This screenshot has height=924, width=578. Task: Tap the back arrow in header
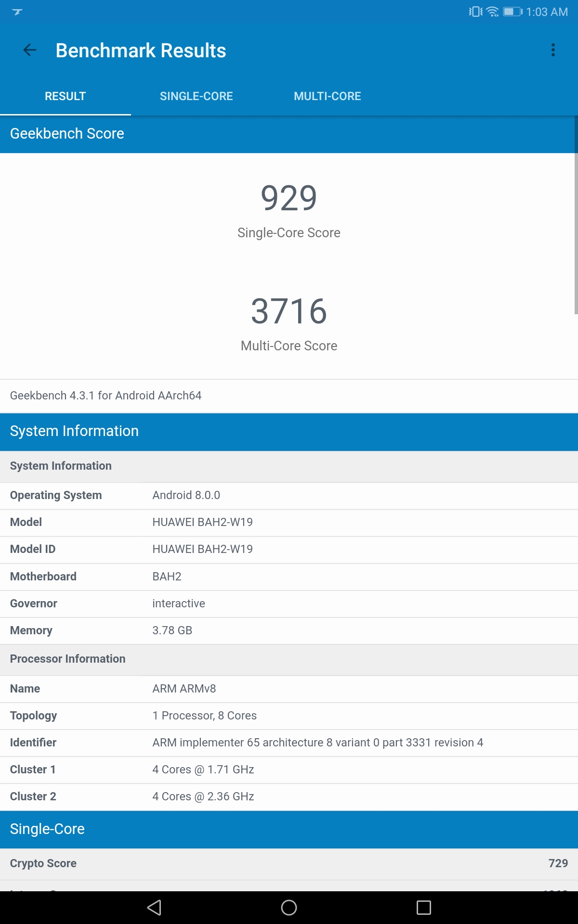pos(30,50)
